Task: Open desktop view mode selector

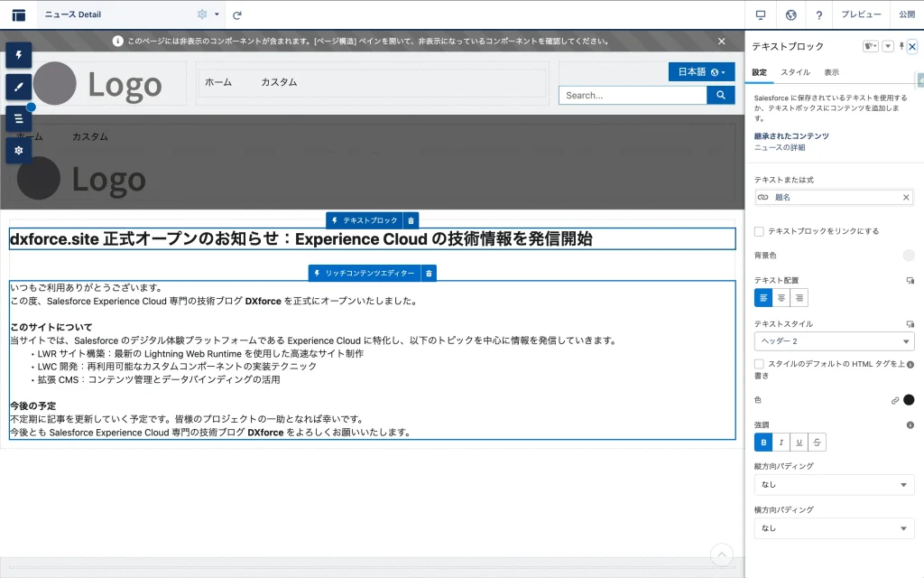Action: pyautogui.click(x=761, y=14)
